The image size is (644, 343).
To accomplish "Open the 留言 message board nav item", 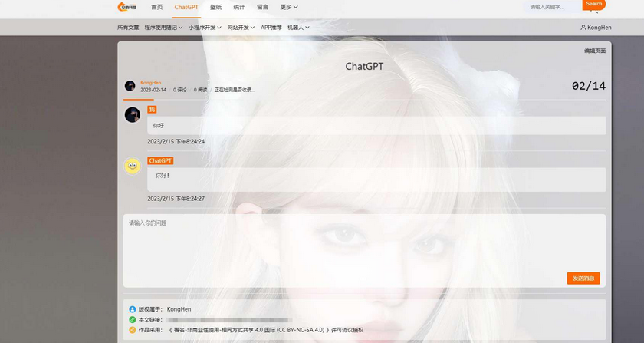I will pyautogui.click(x=262, y=7).
